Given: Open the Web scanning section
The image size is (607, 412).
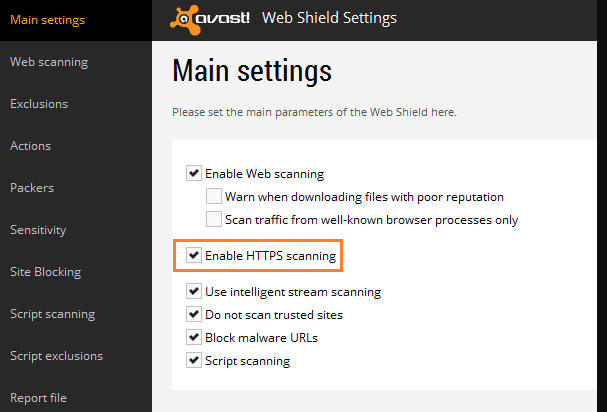Looking at the screenshot, I should 49,62.
